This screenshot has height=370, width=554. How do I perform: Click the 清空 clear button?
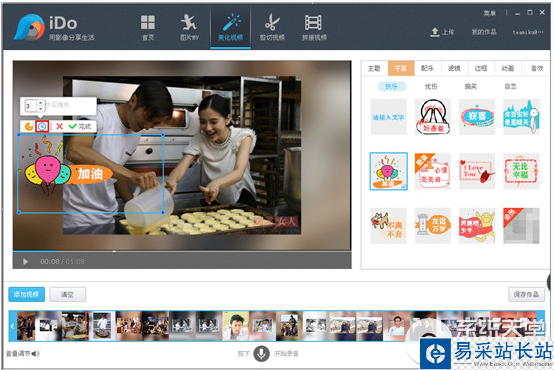point(67,294)
